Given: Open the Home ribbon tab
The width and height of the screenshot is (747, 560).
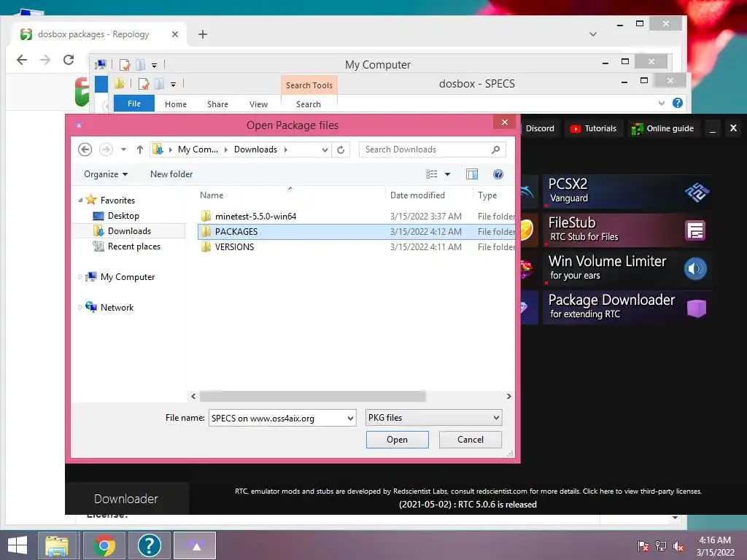Looking at the screenshot, I should 176,104.
